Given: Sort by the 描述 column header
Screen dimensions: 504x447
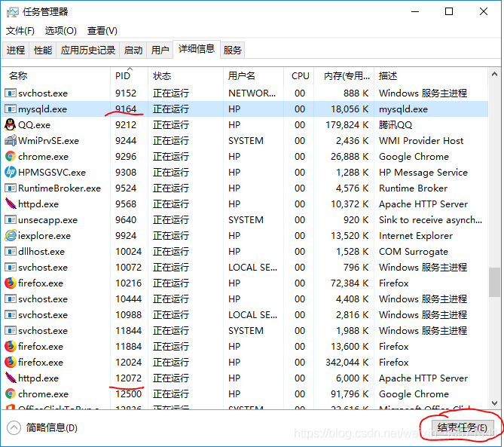Looking at the screenshot, I should tap(431, 76).
